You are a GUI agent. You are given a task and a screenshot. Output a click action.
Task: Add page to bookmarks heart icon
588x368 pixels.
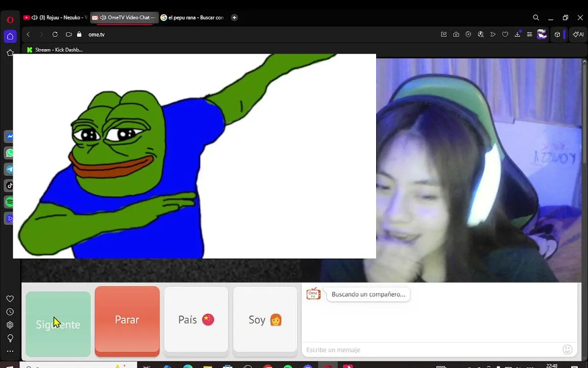tap(505, 34)
